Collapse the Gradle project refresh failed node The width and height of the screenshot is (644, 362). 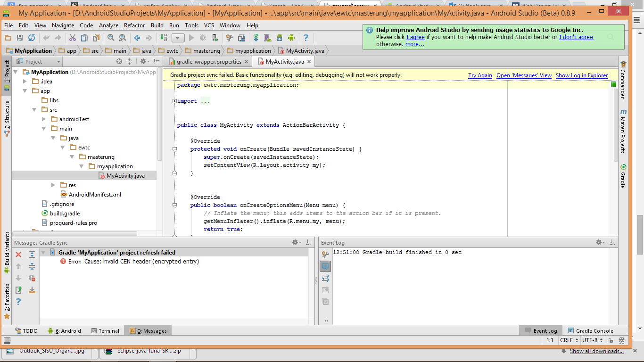[x=43, y=253]
